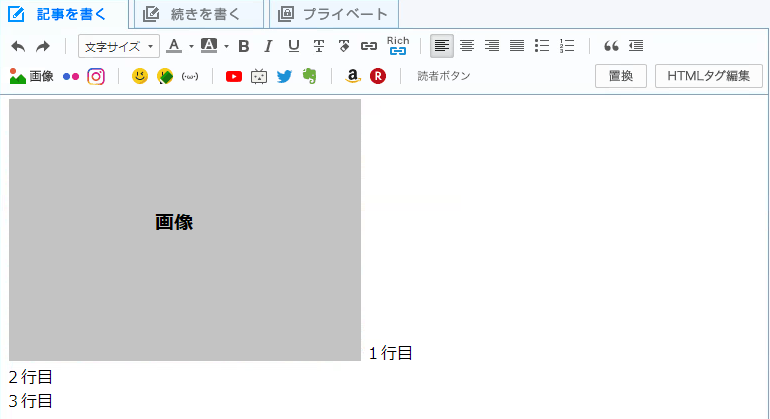Insert a Rich link card
The height and width of the screenshot is (419, 770).
[x=398, y=45]
